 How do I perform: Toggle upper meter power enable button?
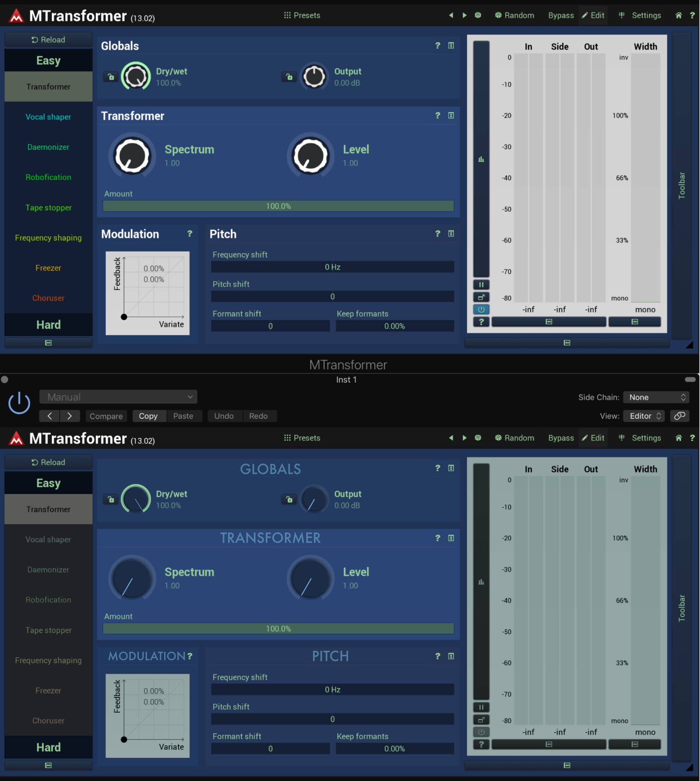click(481, 309)
